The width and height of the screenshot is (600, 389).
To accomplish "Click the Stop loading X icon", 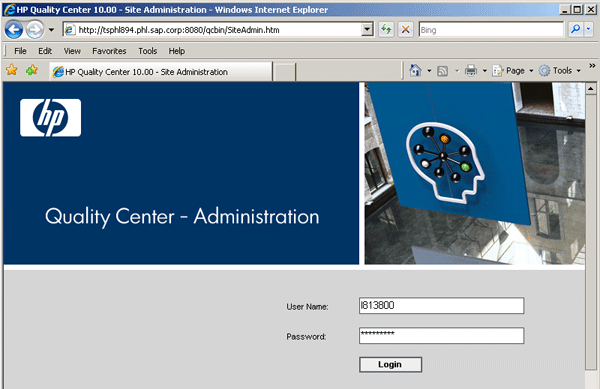I will pos(406,29).
